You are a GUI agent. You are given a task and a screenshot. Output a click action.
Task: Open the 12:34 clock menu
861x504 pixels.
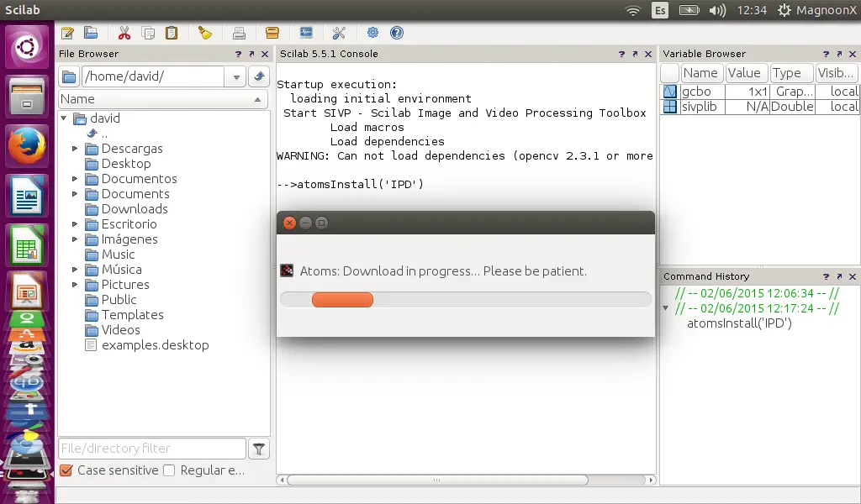click(x=751, y=10)
